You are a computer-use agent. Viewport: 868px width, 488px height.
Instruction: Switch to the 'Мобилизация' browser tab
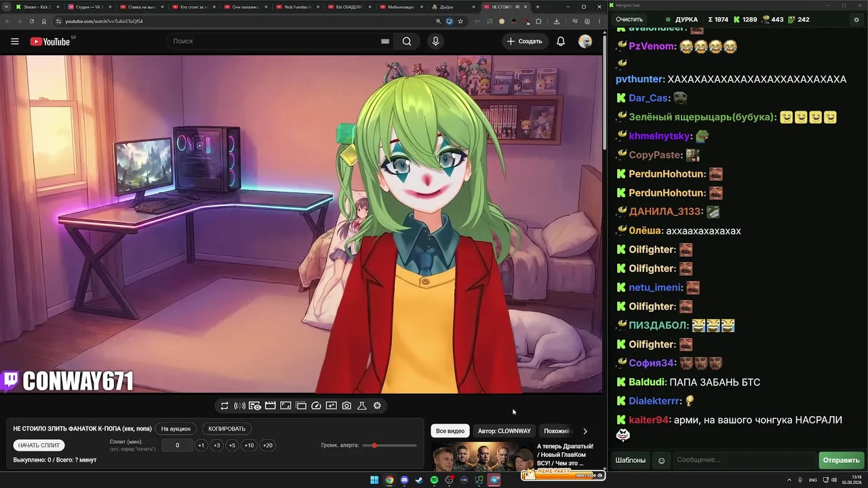click(403, 7)
